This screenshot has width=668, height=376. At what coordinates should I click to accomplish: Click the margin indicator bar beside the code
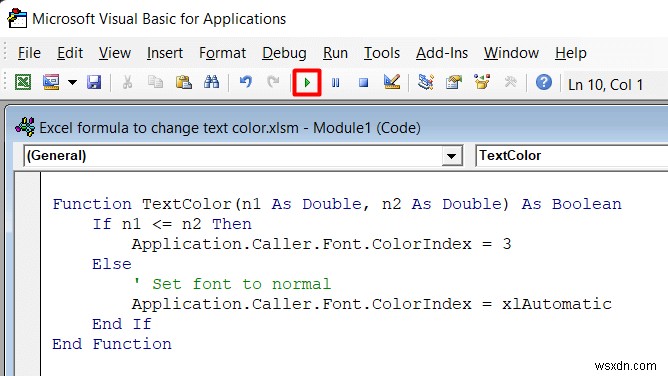coord(28,274)
